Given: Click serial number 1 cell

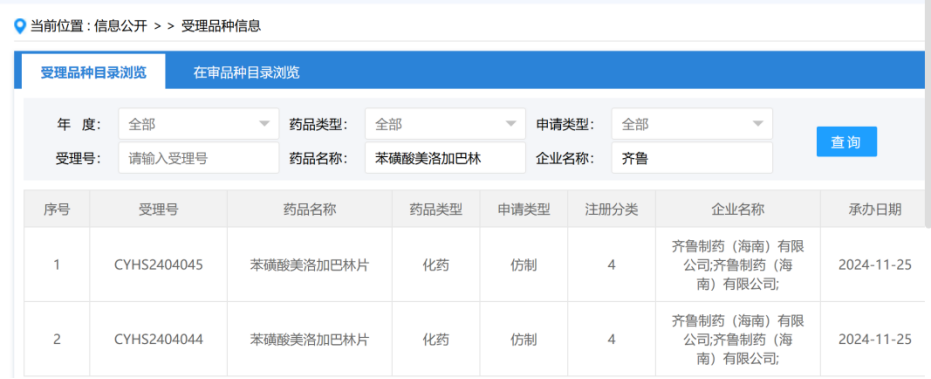Looking at the screenshot, I should [x=57, y=265].
